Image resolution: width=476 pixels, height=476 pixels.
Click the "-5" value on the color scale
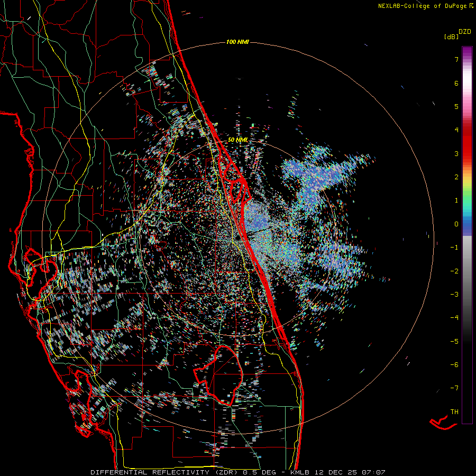454,342
